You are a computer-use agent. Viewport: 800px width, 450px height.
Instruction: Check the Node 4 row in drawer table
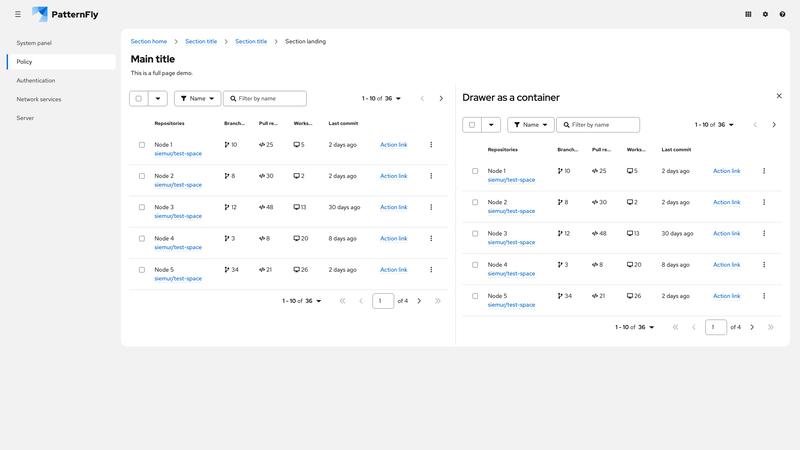point(475,265)
